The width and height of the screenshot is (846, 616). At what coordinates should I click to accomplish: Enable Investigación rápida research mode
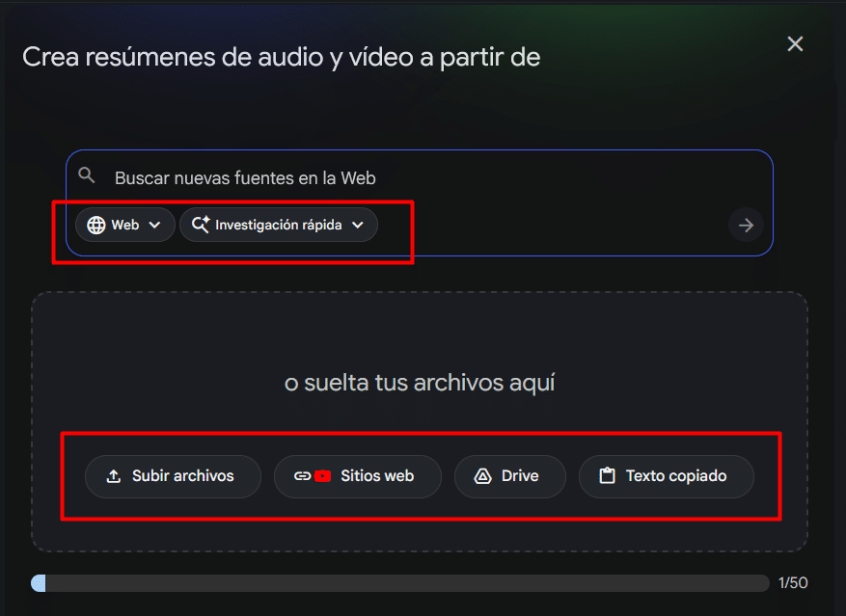[x=279, y=224]
